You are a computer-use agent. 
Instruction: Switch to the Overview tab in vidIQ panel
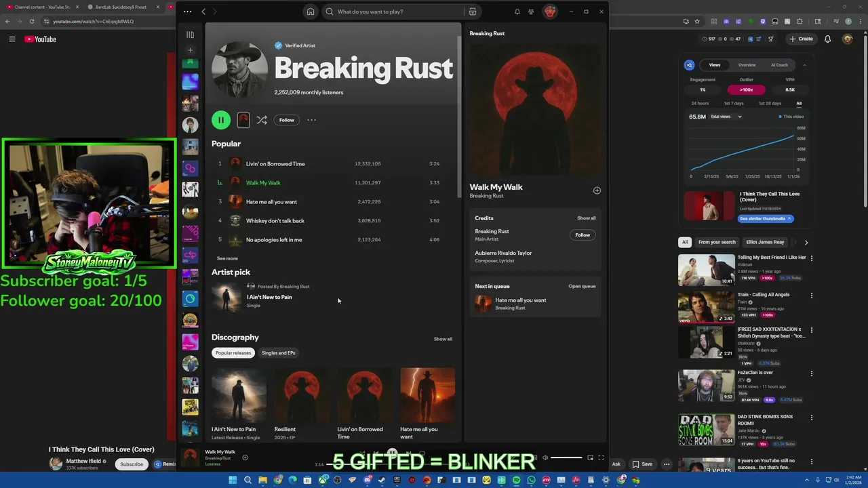coord(747,65)
